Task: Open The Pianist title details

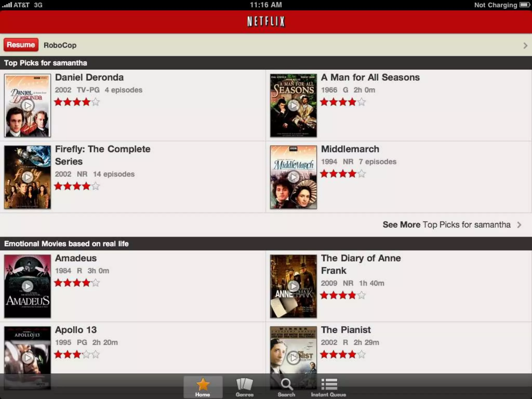Action: (x=345, y=330)
